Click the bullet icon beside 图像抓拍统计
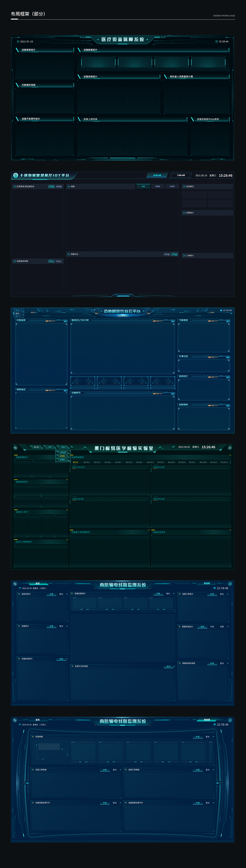This screenshot has width=246, height=868. coord(180,626)
